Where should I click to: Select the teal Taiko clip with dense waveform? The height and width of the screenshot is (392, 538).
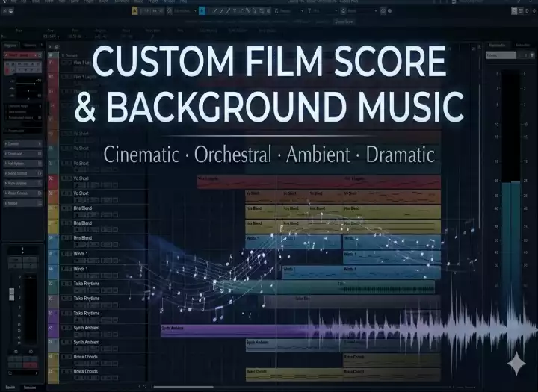330,287
